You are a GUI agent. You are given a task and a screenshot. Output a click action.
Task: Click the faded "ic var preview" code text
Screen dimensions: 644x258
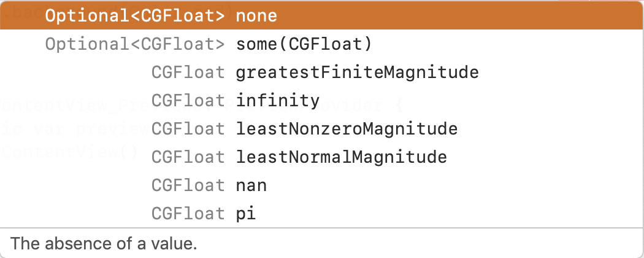74,129
